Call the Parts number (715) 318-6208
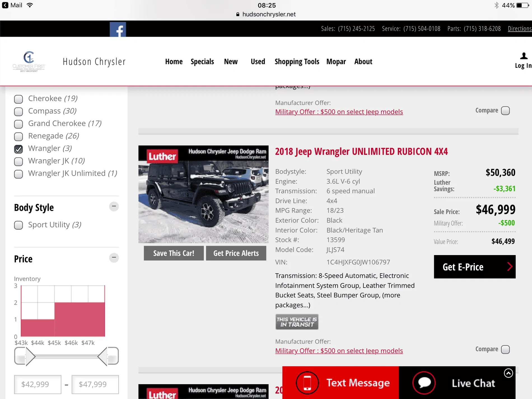Screen dimensions: 532x399 point(482,29)
